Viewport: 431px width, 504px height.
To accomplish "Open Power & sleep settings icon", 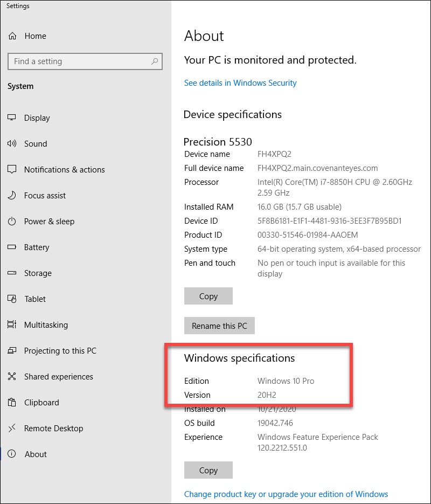I will pyautogui.click(x=12, y=222).
